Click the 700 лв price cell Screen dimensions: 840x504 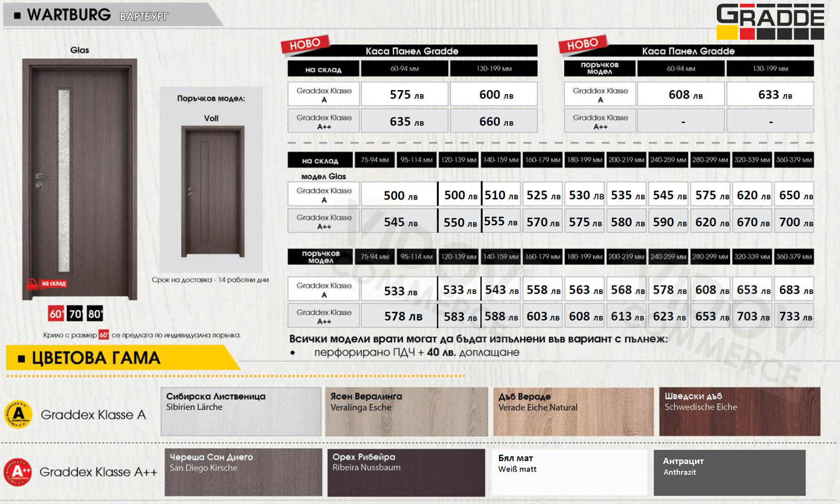coord(794,222)
